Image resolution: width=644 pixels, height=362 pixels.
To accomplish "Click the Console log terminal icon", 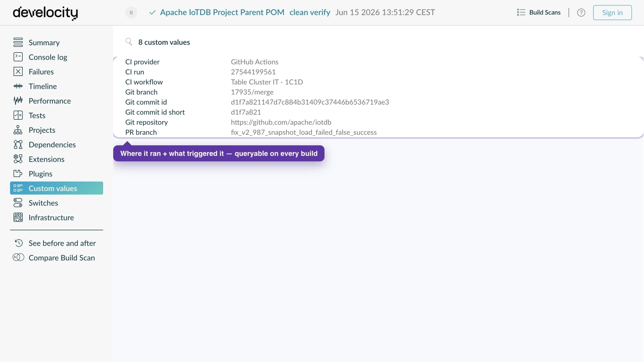I will pos(18,57).
